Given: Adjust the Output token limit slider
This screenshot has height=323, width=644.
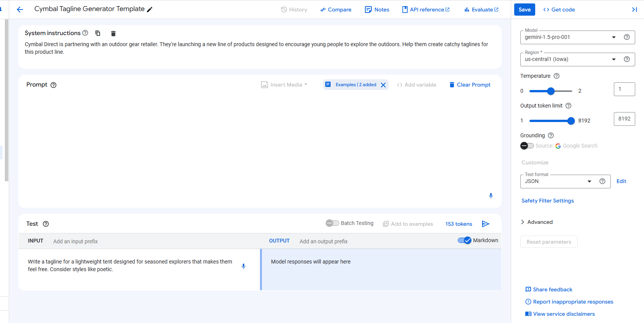Looking at the screenshot, I should [x=552, y=121].
